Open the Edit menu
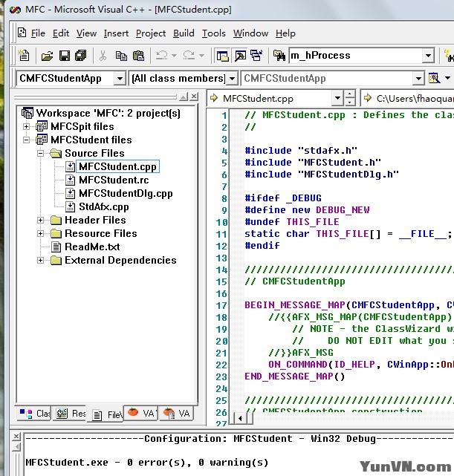 pyautogui.click(x=61, y=33)
